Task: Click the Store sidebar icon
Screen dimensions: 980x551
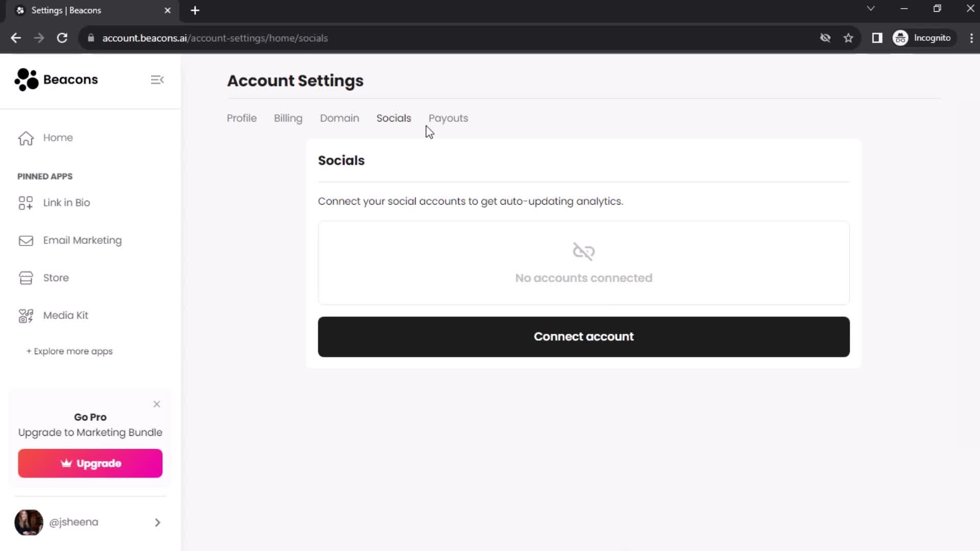Action: point(26,277)
